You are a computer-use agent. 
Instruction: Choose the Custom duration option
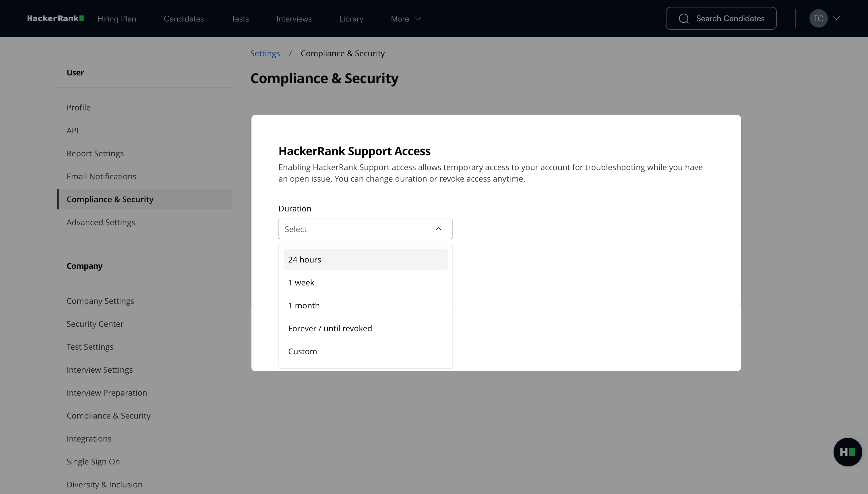(365, 351)
